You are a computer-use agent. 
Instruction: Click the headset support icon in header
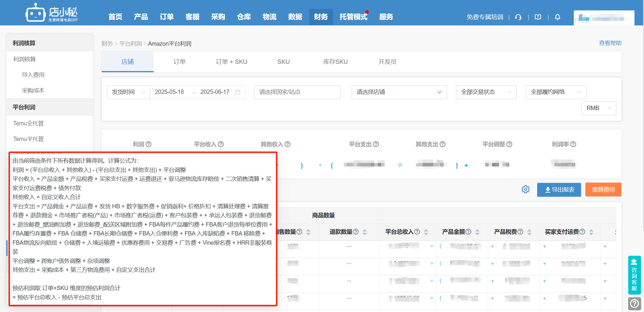point(518,17)
